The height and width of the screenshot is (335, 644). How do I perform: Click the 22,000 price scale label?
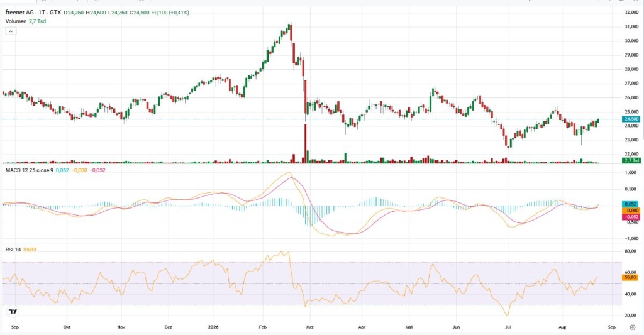click(x=631, y=154)
